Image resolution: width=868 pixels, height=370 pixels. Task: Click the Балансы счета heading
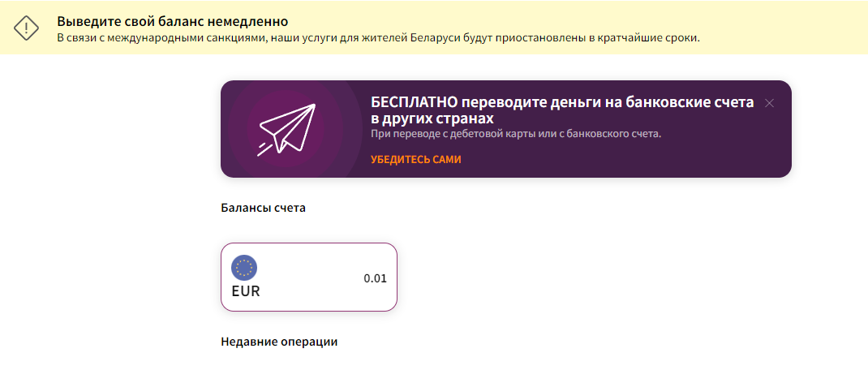click(263, 208)
